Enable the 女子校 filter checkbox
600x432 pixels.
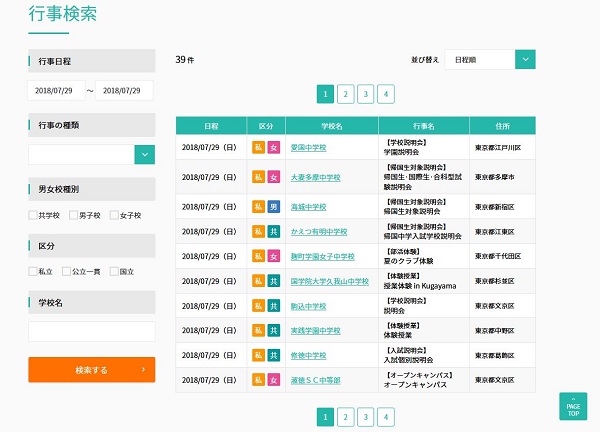coord(114,215)
